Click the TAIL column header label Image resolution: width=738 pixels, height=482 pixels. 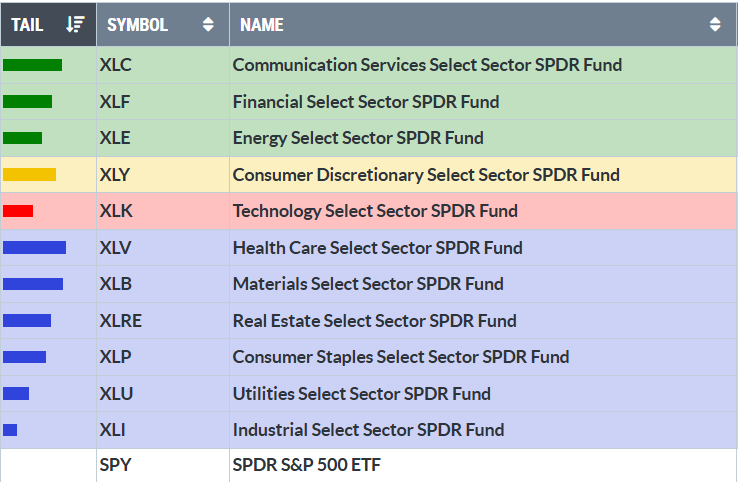(27, 25)
